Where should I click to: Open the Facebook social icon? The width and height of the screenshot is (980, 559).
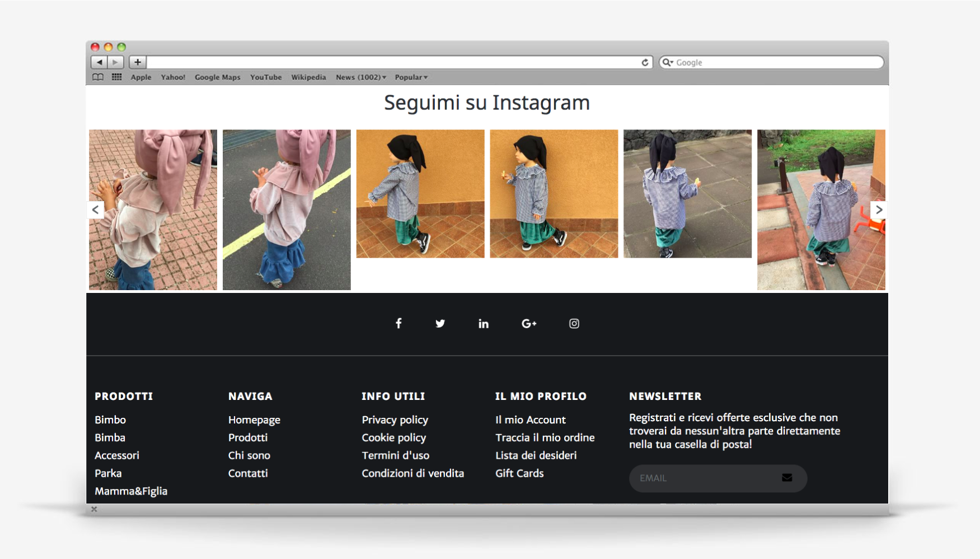coord(398,323)
